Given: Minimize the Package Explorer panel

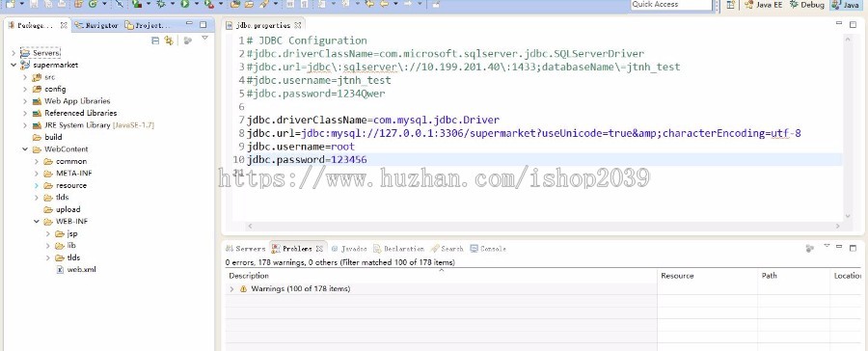Looking at the screenshot, I should (x=189, y=24).
